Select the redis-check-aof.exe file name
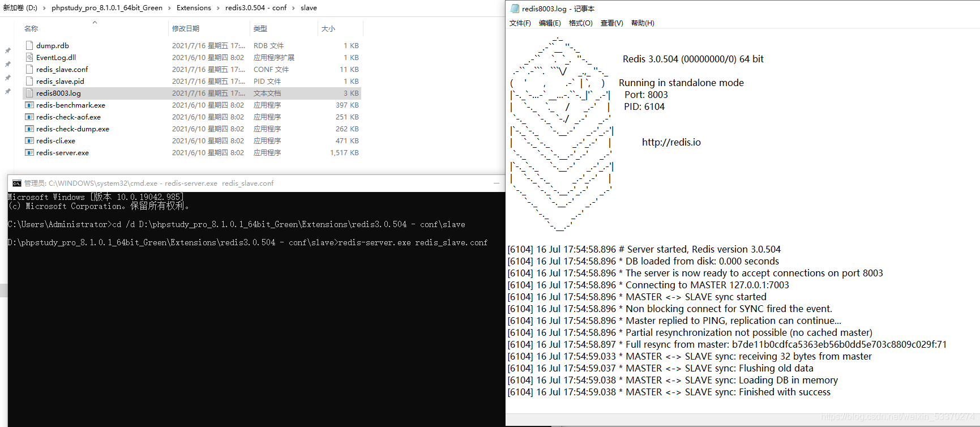The image size is (980, 427). (x=69, y=117)
